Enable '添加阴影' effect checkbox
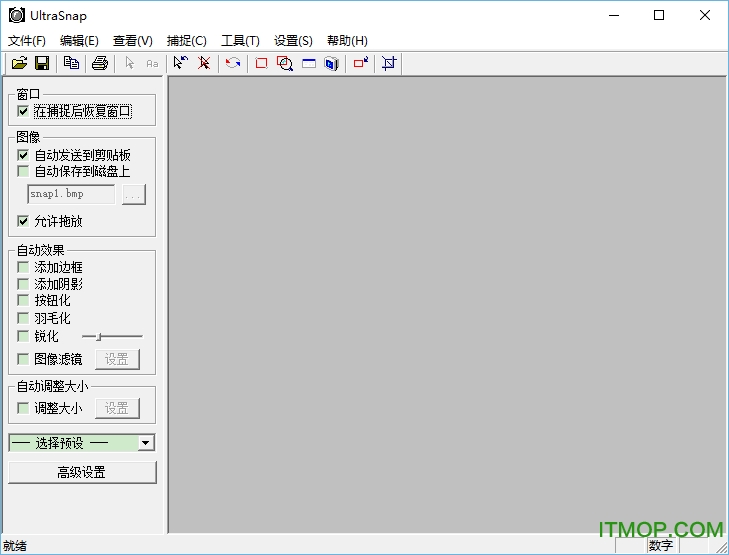Image resolution: width=729 pixels, height=555 pixels. pos(23,284)
